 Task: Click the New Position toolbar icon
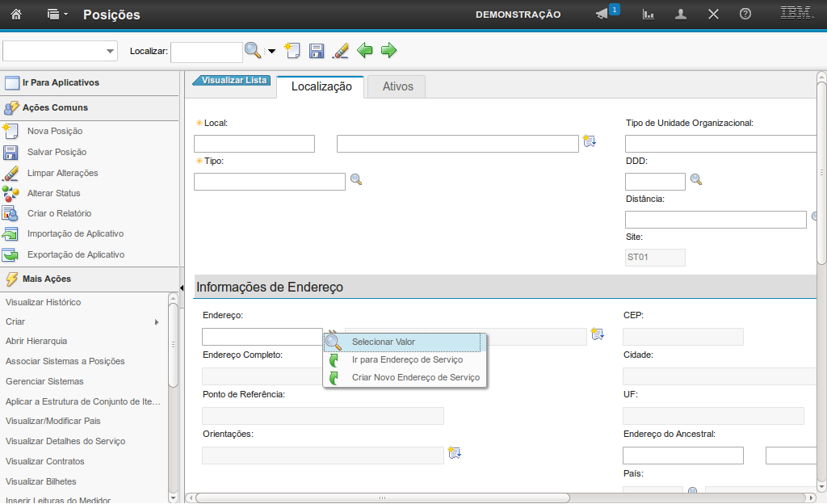tap(292, 51)
